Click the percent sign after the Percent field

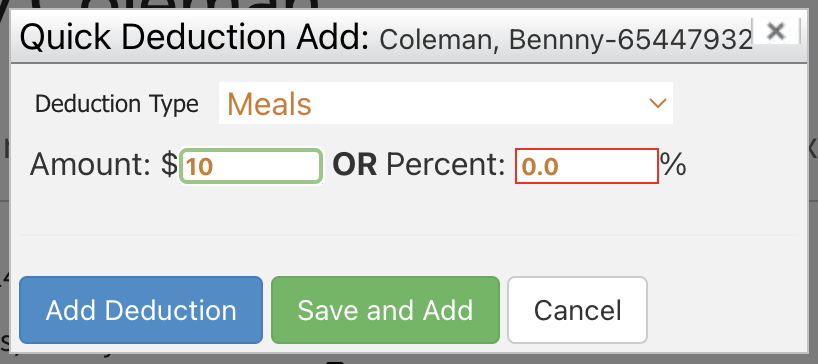point(673,165)
